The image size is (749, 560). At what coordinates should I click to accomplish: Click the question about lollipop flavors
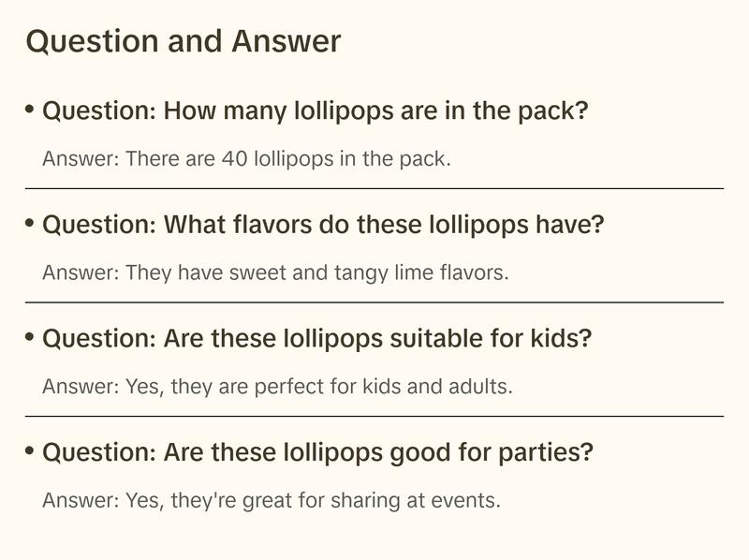pyautogui.click(x=323, y=226)
